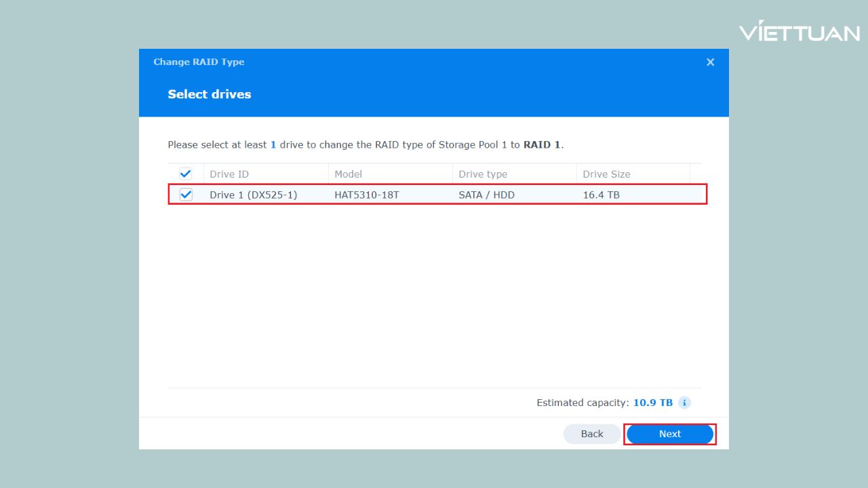The image size is (868, 488).
Task: Click the close X on Change RAID Type dialog
Action: pos(710,62)
